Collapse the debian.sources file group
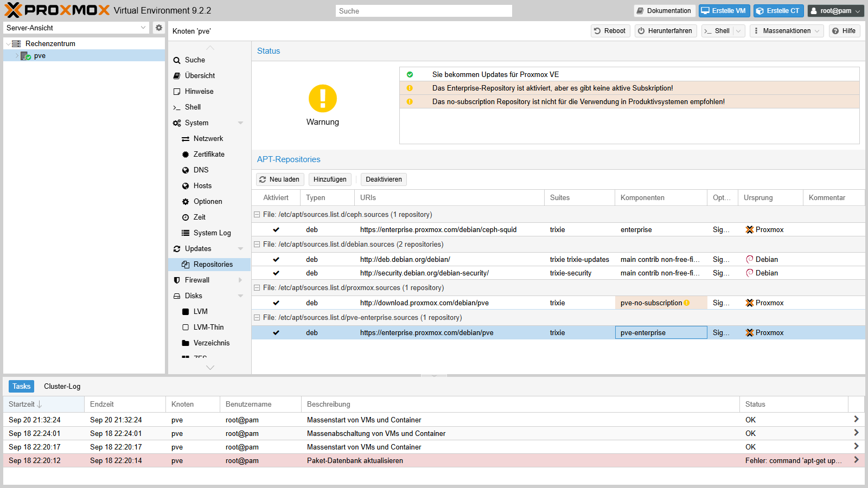Screen dimensions: 868x488 pos(257,245)
